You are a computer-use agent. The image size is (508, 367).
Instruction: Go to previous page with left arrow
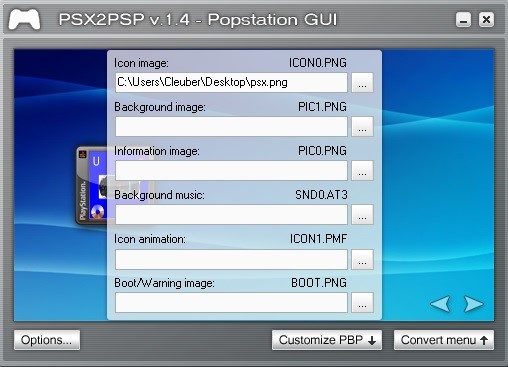tap(441, 304)
